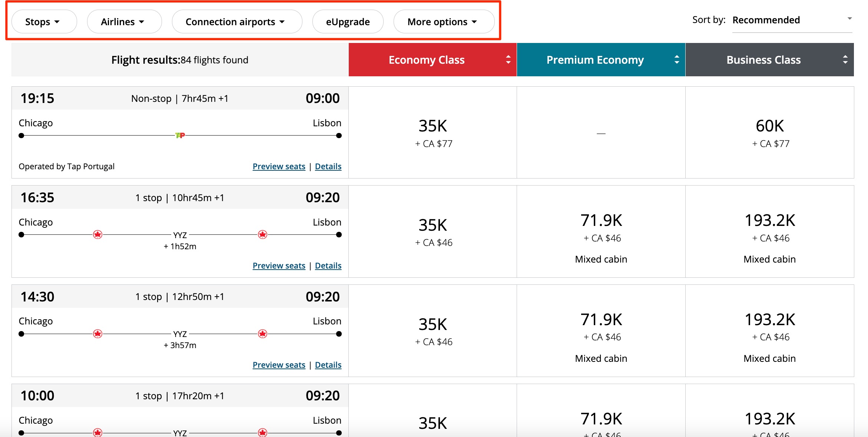Click the maple leaf icon on the 14:30 flight's first segment
Screen dimensions: 868x437
98,333
